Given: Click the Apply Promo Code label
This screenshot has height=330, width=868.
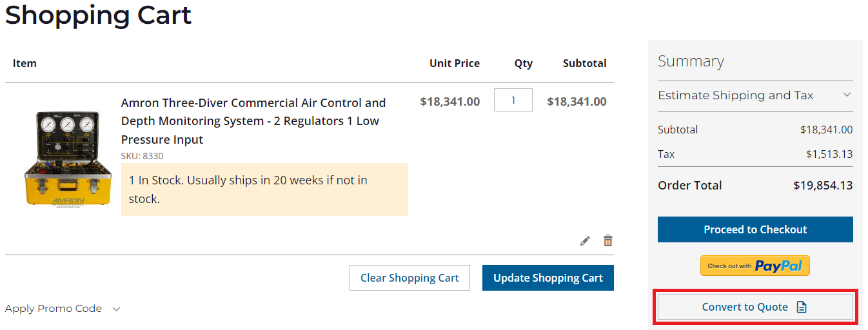Looking at the screenshot, I should coord(54,309).
